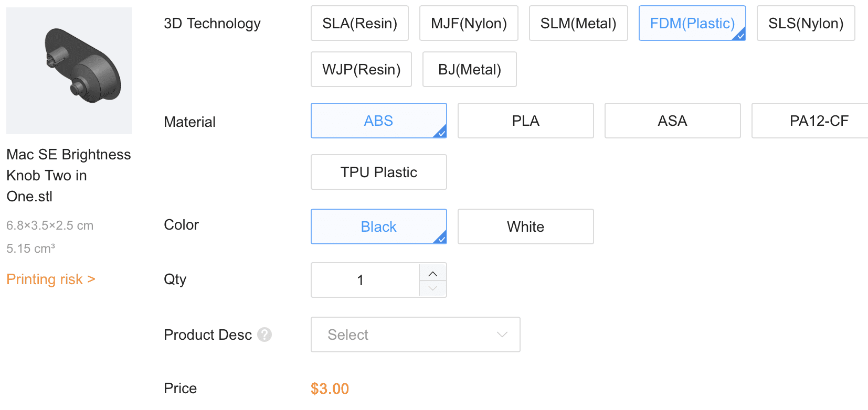The height and width of the screenshot is (410, 868).
Task: Decrease quantity with the down arrow
Action: click(x=433, y=288)
